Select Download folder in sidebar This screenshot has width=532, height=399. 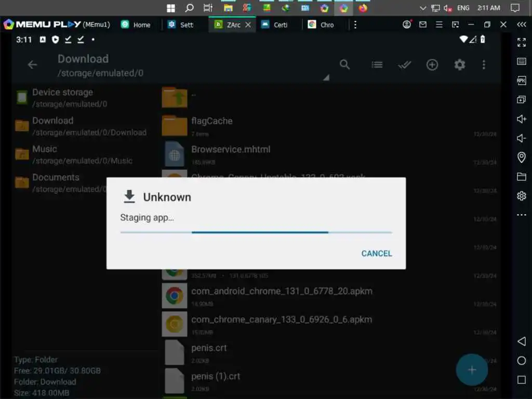(x=85, y=126)
